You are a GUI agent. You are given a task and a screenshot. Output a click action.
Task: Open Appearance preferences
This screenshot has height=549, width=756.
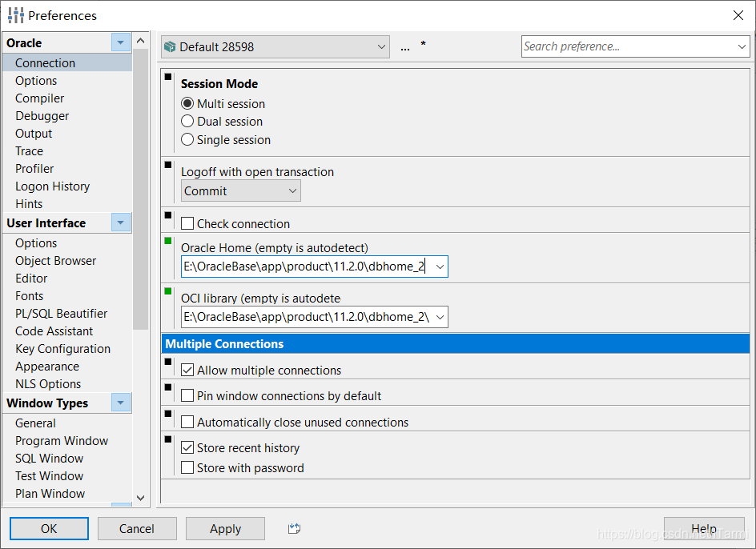pyautogui.click(x=47, y=367)
